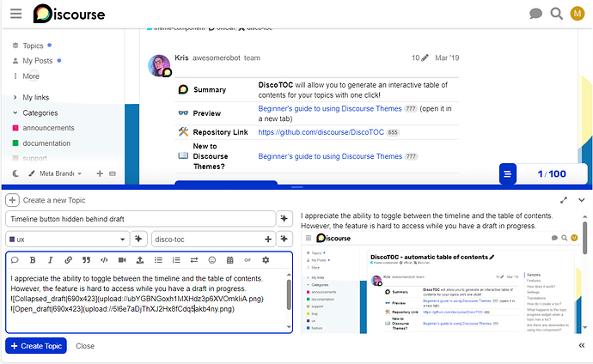The image size is (593, 364).
Task: Insert date with calendar icon
Action: 230,260
